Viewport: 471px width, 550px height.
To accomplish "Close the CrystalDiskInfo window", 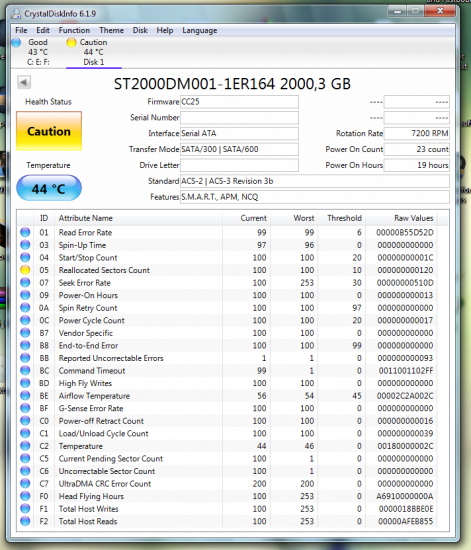I will (x=440, y=12).
